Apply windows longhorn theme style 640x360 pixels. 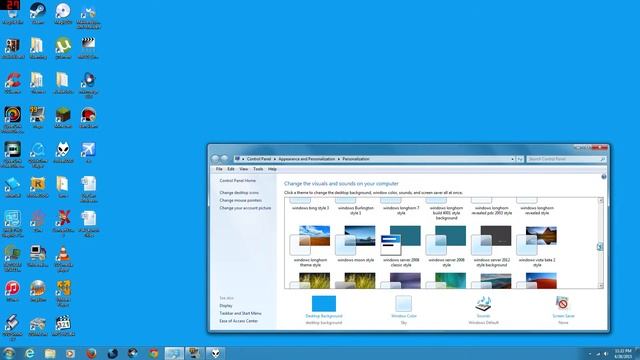[x=310, y=246]
